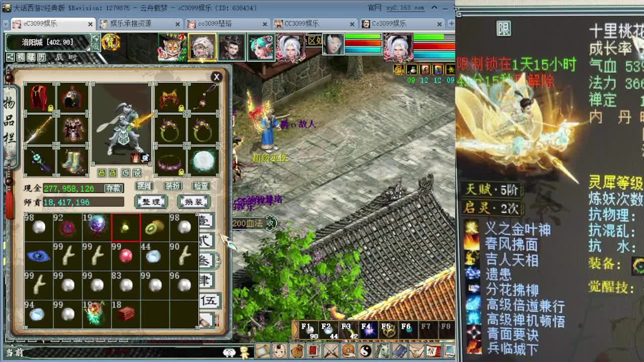The image size is (644, 362).
Task: Open the blue book icon in bottom toolbar
Action: click(x=400, y=350)
